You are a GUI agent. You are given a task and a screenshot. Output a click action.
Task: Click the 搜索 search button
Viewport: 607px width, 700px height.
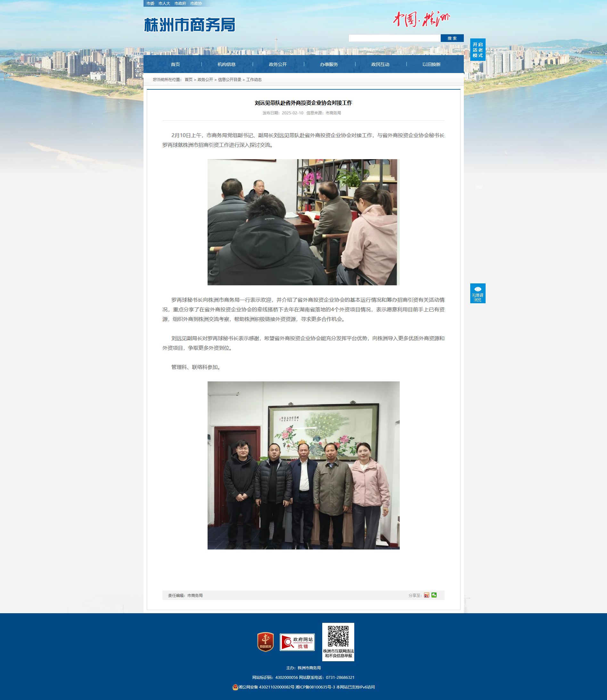click(452, 38)
